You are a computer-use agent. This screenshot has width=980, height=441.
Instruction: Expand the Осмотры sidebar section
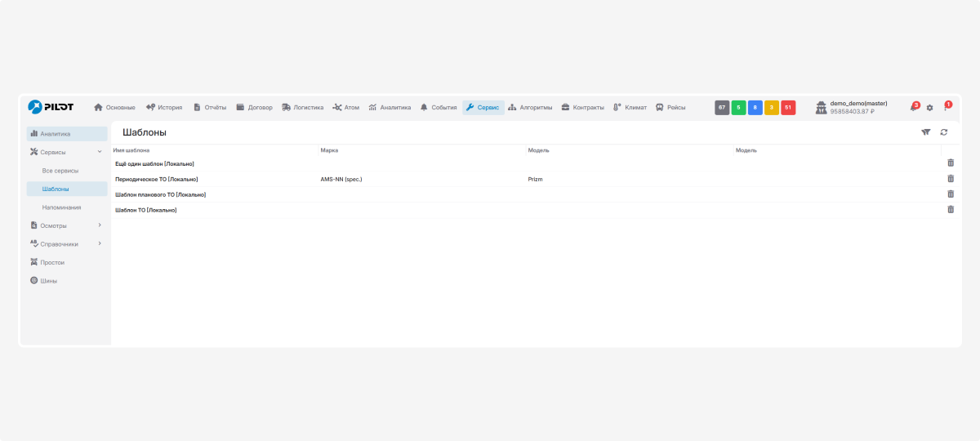100,225
